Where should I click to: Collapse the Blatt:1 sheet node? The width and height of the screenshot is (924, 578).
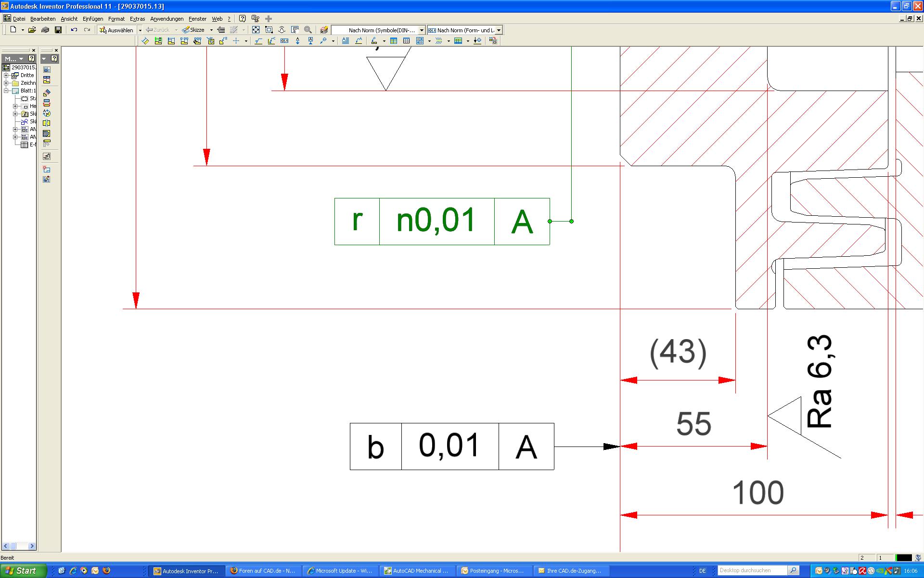click(x=6, y=91)
